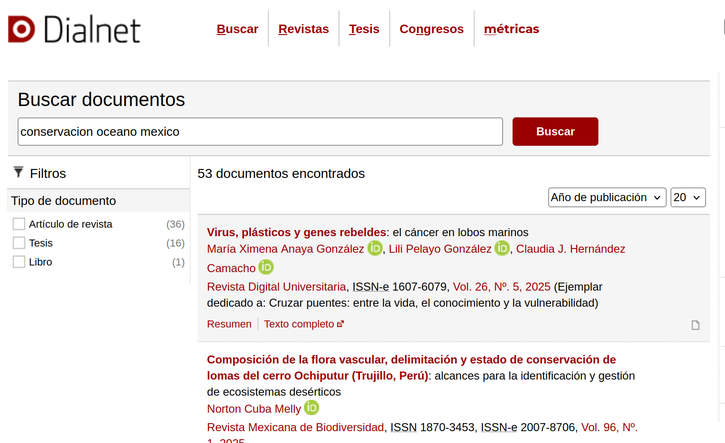
Task: Open ORCID icon next to María Ximena Anaya González
Action: click(375, 248)
